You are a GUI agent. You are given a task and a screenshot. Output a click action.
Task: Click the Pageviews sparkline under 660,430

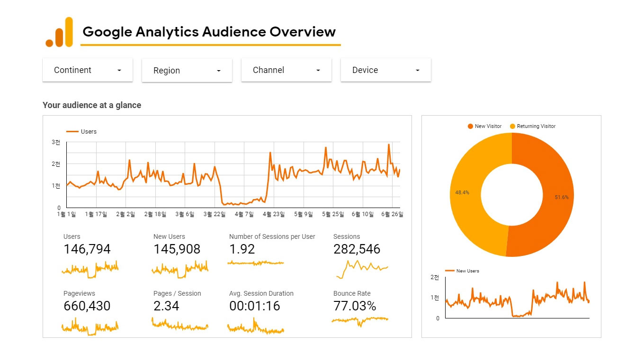point(90,326)
